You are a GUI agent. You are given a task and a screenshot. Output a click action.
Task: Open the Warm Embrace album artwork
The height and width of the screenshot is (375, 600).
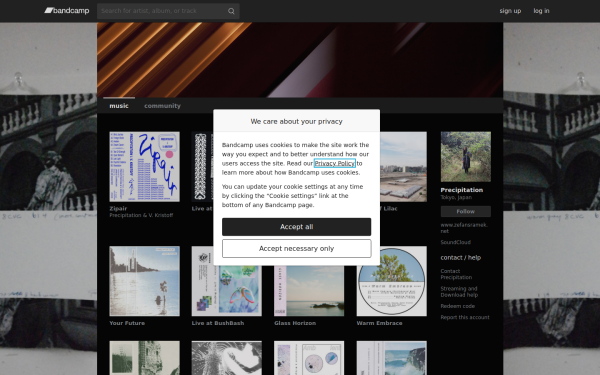tap(391, 281)
